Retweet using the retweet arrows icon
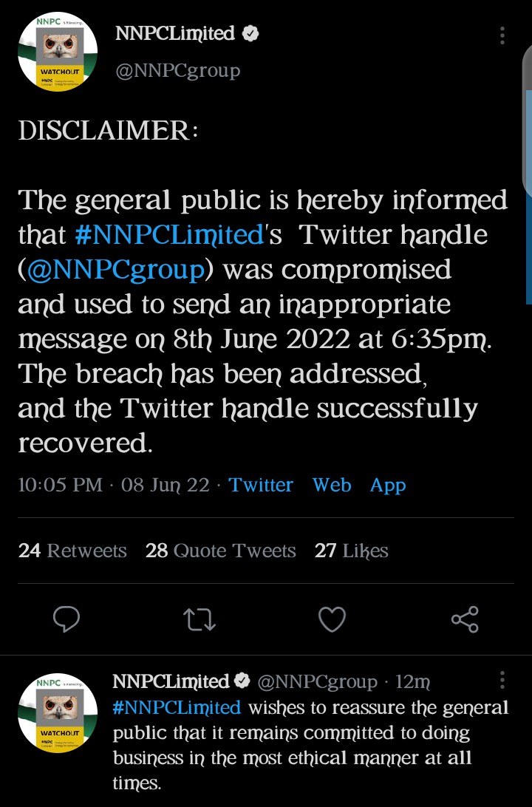532x807 pixels. pos(199,619)
